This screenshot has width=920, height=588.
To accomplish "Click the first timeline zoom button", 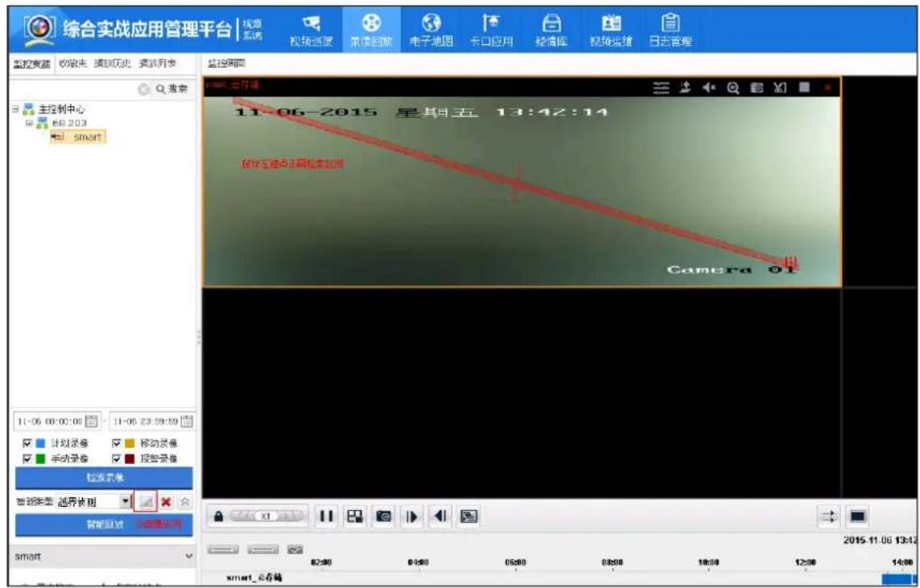I will (223, 550).
